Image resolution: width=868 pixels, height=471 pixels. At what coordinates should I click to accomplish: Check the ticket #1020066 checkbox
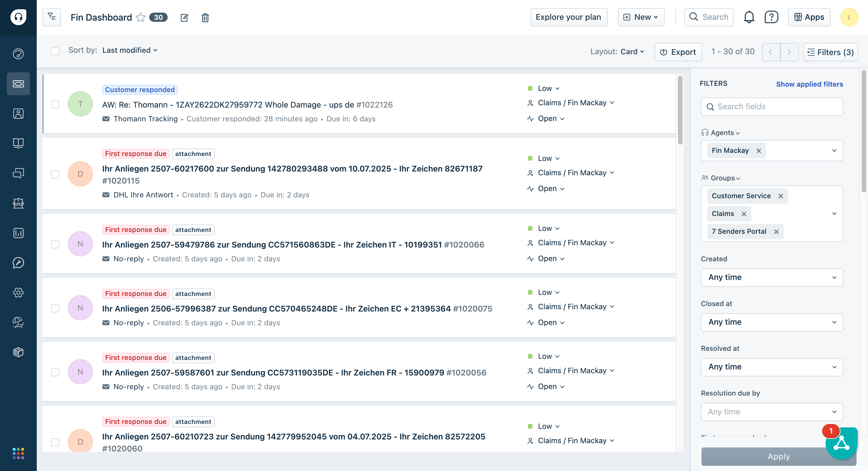pos(55,244)
